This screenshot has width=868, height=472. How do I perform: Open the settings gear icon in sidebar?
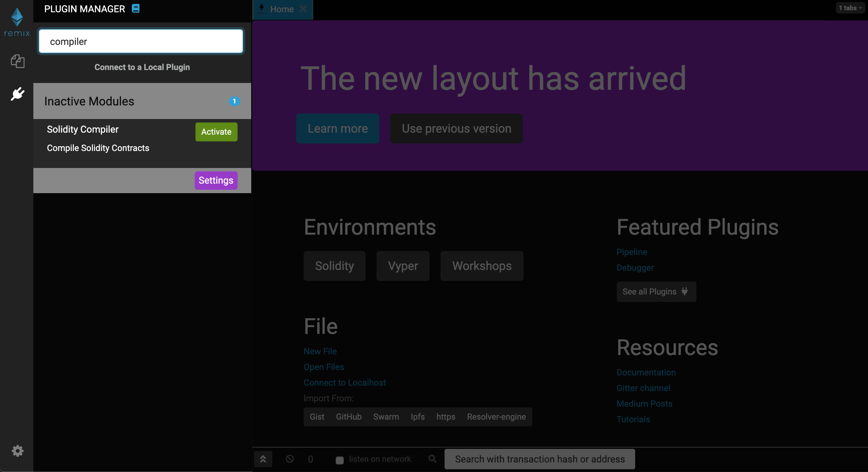click(x=17, y=451)
